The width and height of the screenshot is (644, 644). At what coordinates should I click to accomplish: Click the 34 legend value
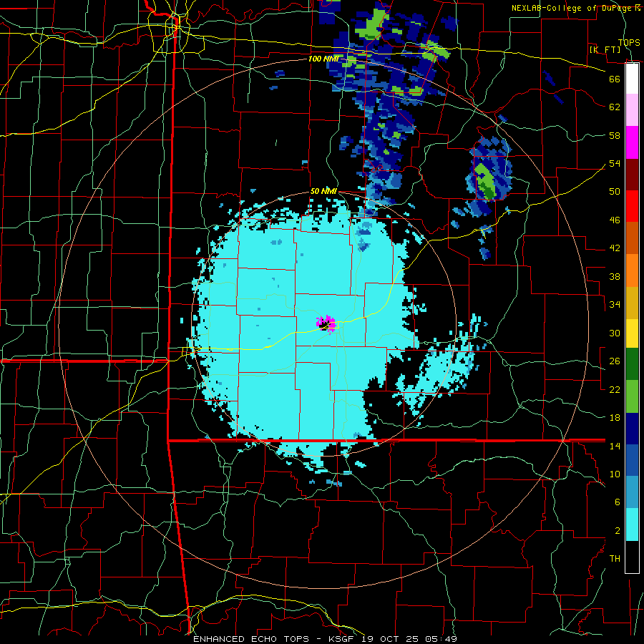[615, 305]
